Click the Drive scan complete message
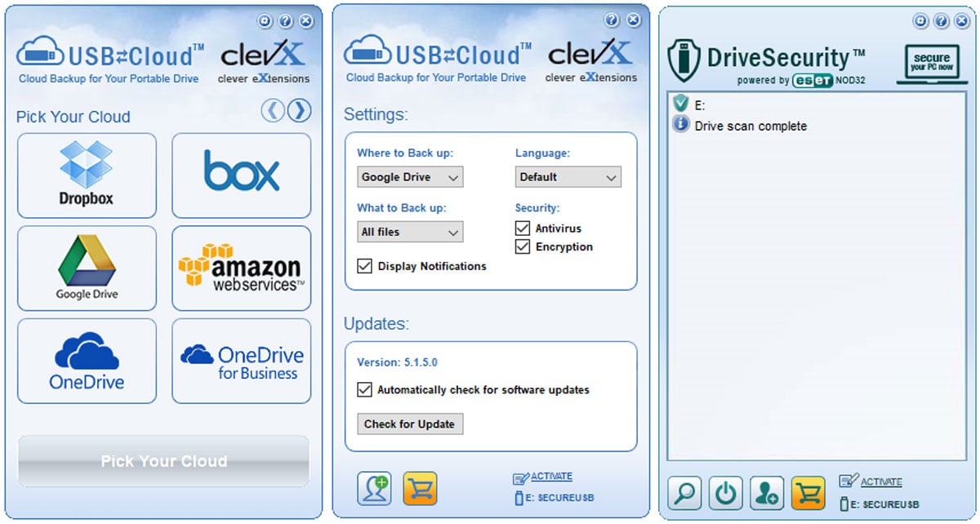 pos(751,126)
